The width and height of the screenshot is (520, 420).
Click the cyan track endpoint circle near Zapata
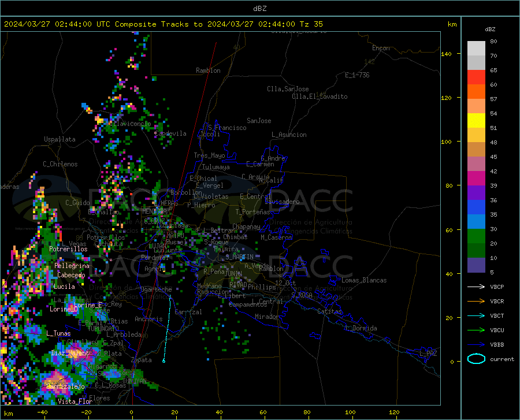click(x=164, y=360)
